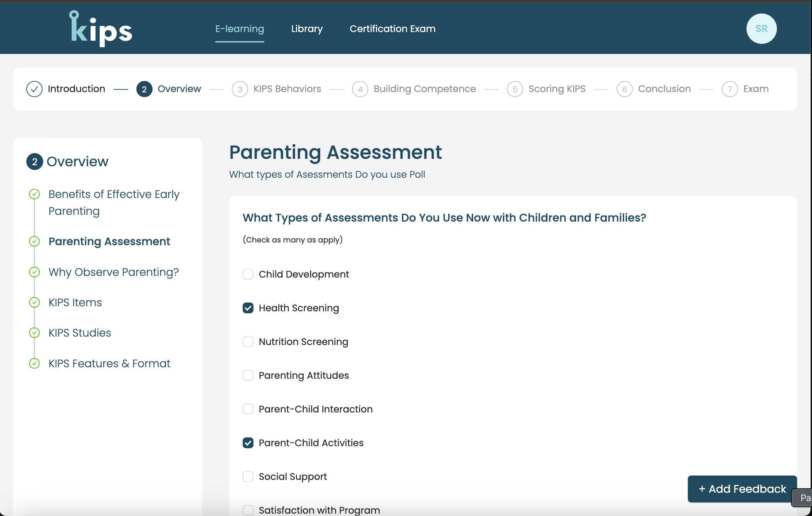Viewport: 812px width, 516px height.
Task: Click green check beside KIPS Studies
Action: 34,333
